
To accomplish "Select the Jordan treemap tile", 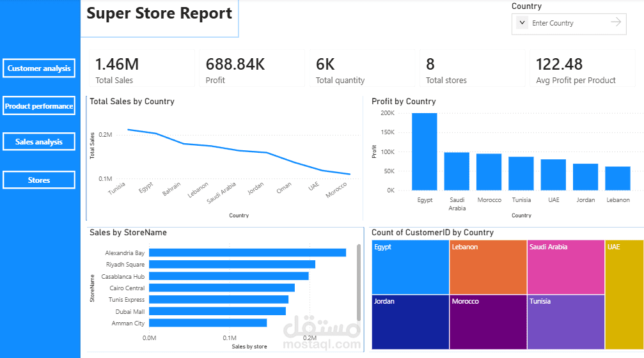I will click(x=411, y=322).
